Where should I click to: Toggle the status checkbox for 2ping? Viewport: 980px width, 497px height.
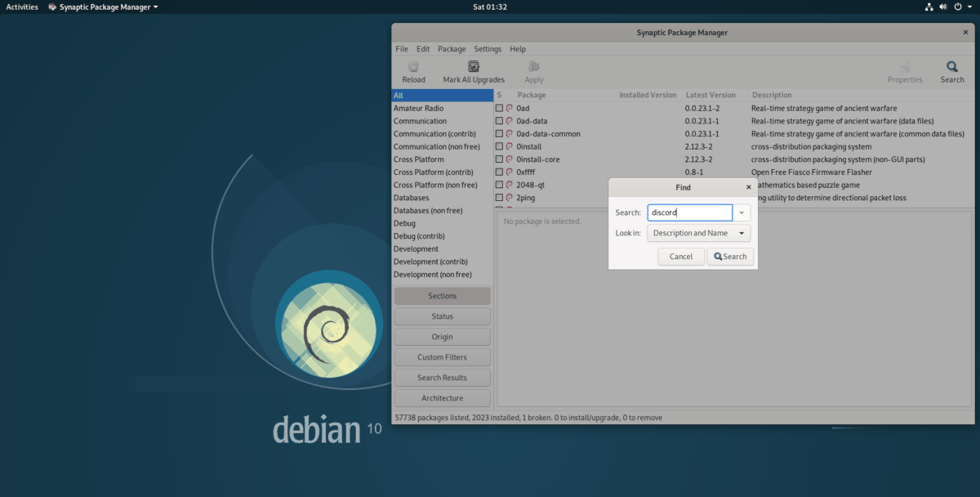[499, 198]
